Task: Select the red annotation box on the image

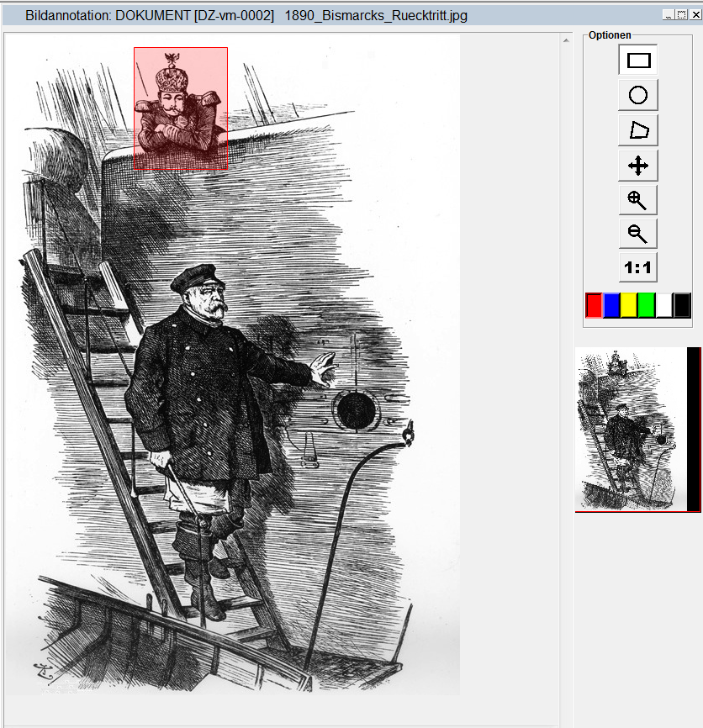Action: coord(181,108)
